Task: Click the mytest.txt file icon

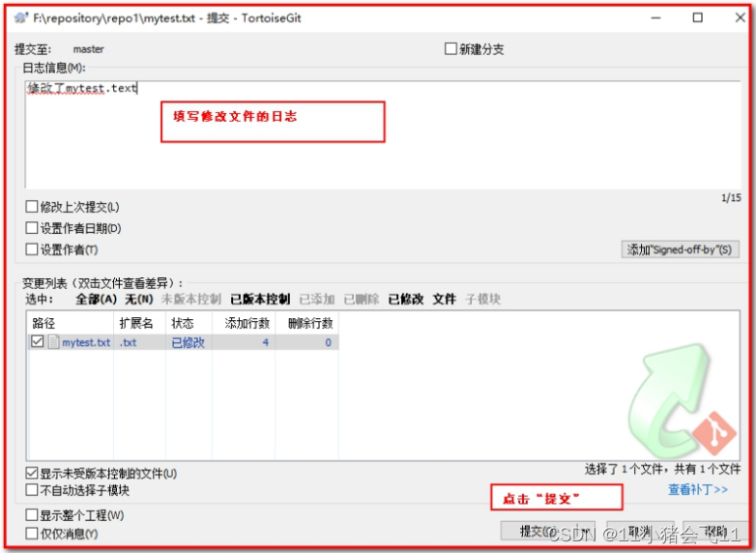Action: coord(53,342)
